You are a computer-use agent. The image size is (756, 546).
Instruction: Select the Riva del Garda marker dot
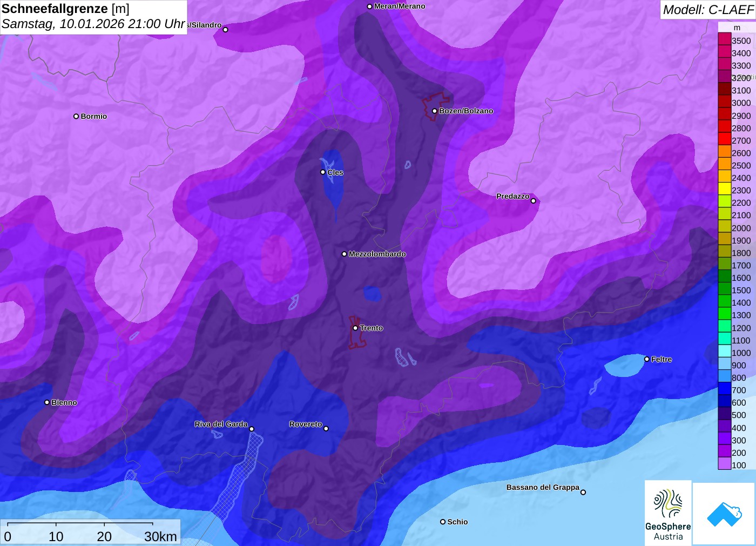252,429
